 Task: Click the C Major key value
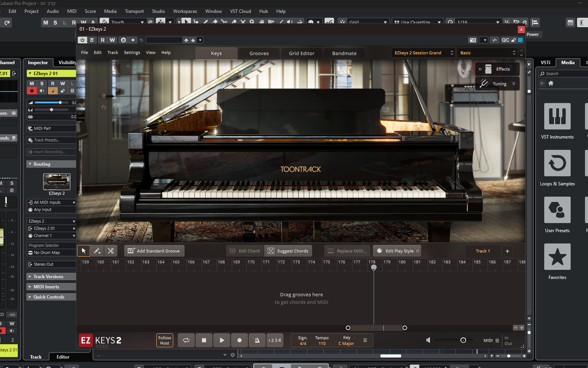pyautogui.click(x=346, y=343)
